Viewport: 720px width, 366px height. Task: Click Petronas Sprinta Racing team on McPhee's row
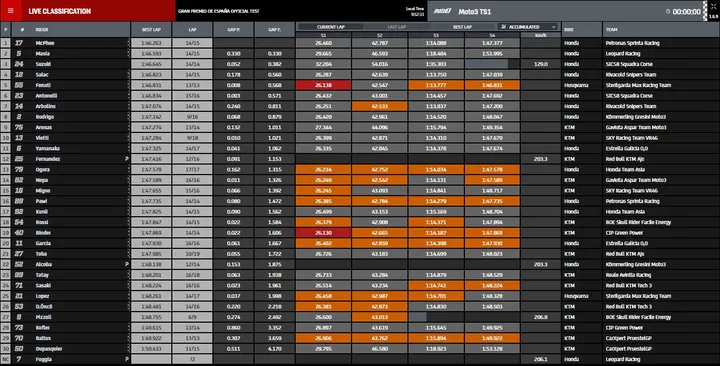tap(632, 43)
